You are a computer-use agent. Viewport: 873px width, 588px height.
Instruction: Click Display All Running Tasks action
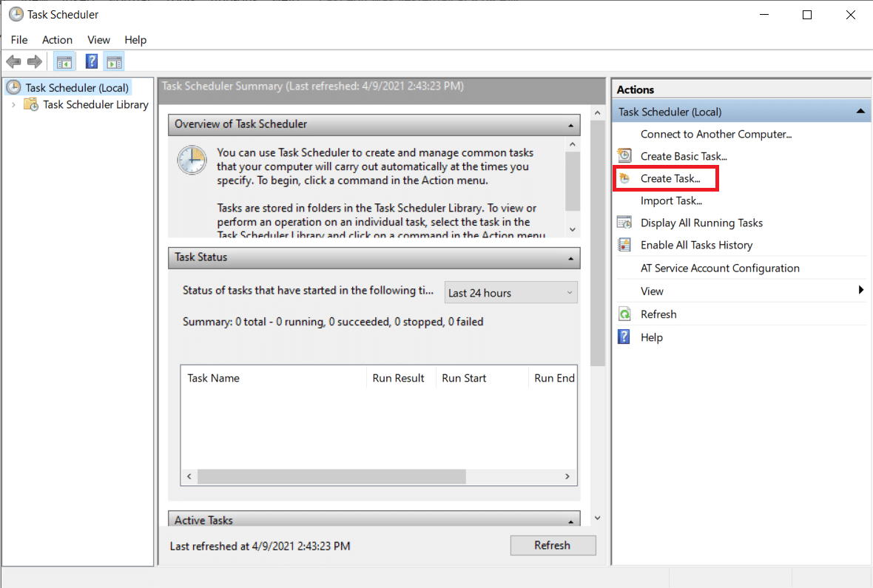(x=701, y=223)
